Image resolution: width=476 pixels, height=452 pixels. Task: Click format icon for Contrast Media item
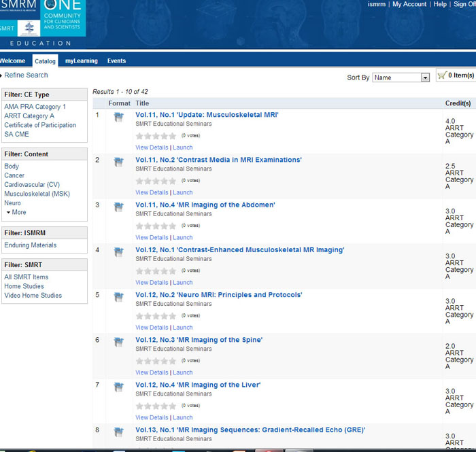119,161
